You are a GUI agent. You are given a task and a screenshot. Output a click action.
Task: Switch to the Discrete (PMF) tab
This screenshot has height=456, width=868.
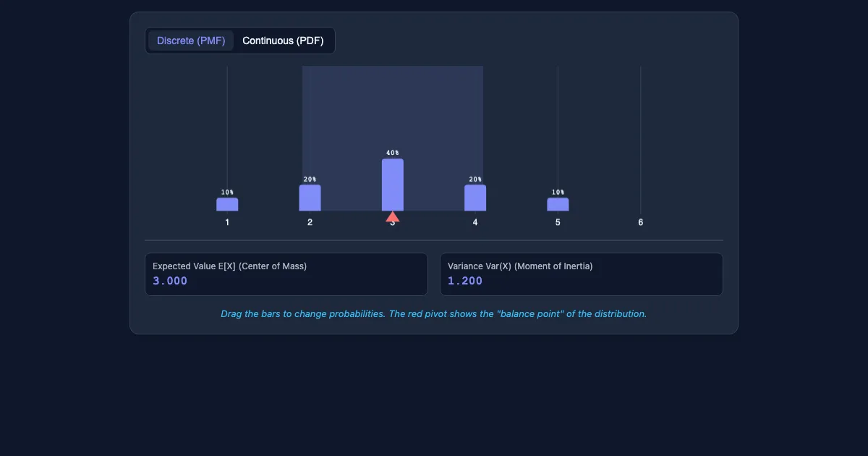[191, 41]
